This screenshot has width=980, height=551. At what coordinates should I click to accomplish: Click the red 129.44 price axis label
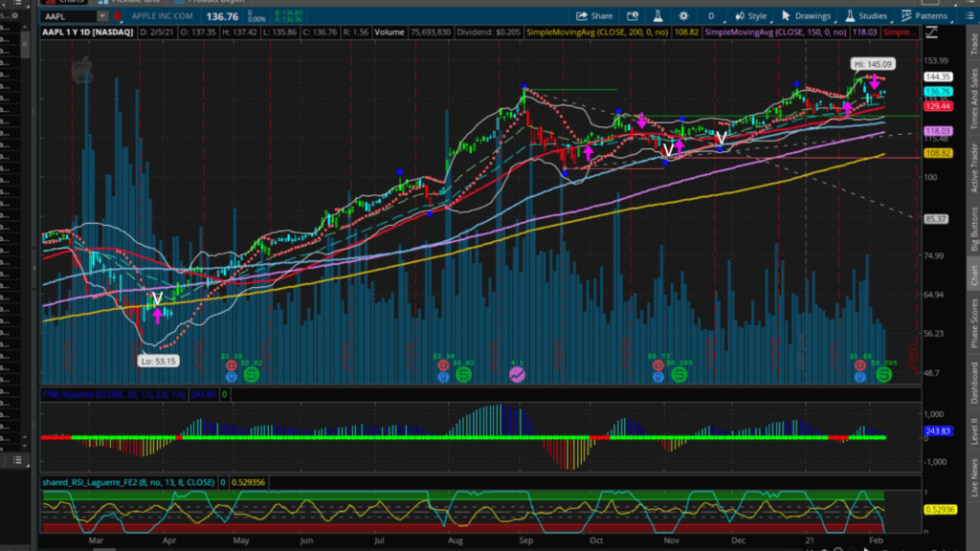coord(938,106)
